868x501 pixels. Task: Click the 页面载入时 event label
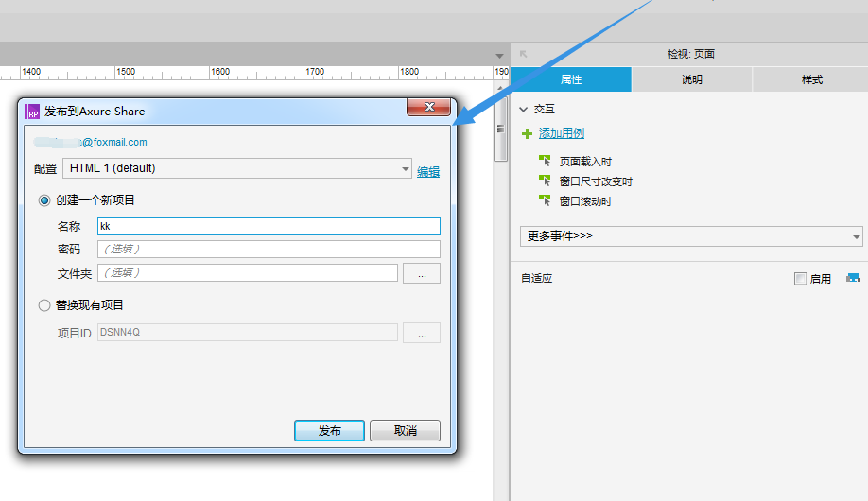pyautogui.click(x=585, y=162)
